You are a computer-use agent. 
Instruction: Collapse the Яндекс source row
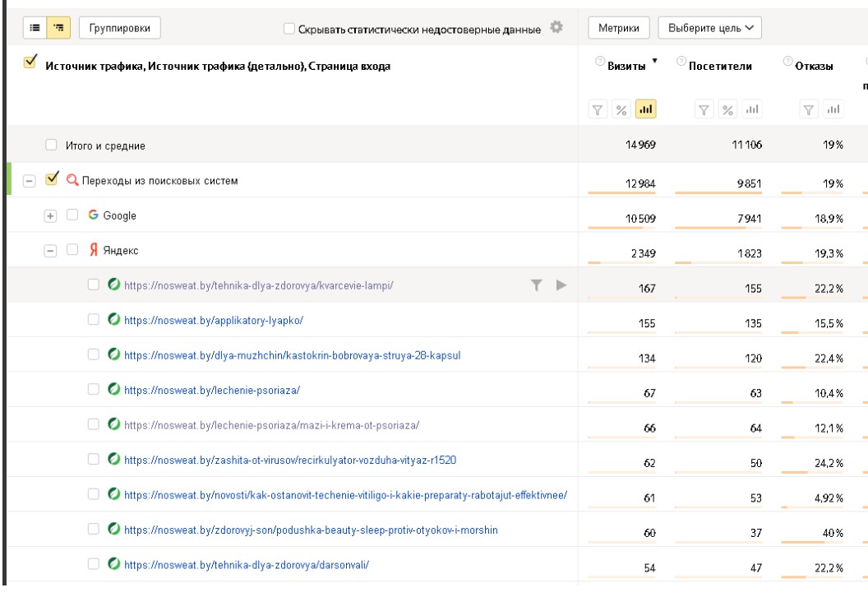click(49, 251)
